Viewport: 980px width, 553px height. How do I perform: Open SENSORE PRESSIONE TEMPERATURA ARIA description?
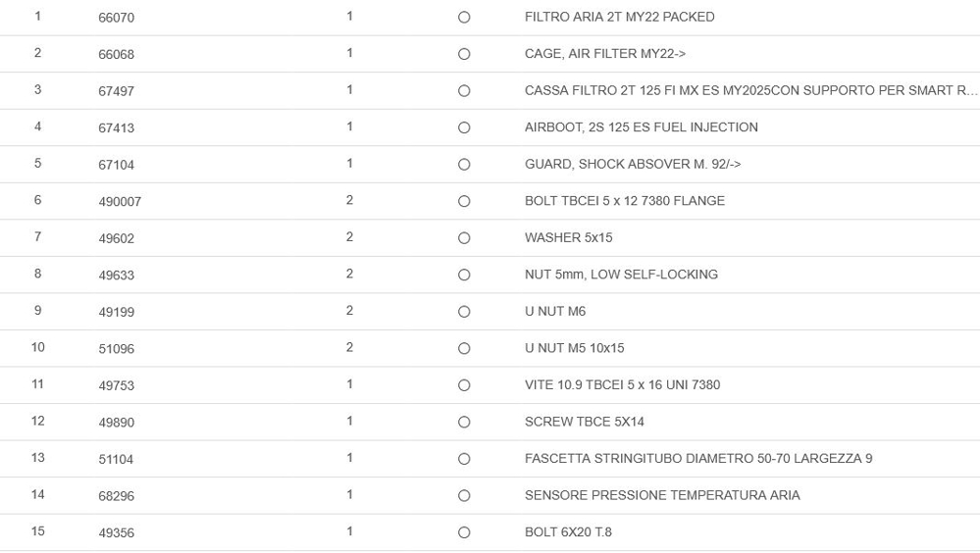pyautogui.click(x=662, y=495)
